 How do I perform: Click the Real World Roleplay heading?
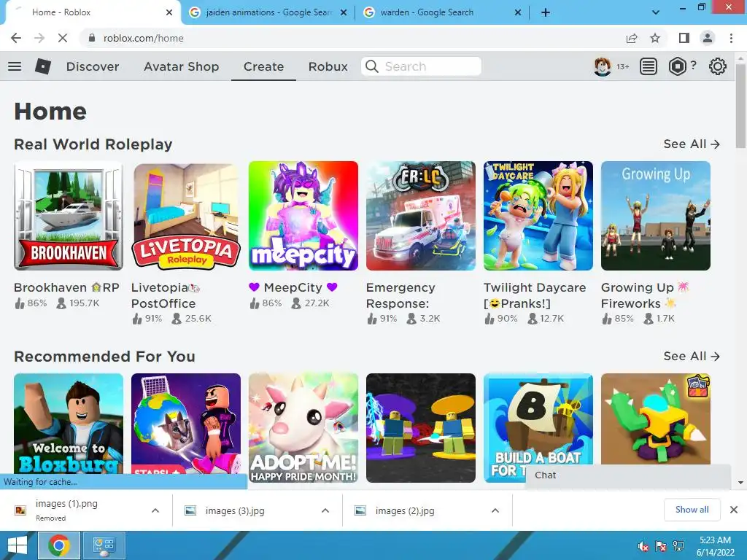[93, 144]
